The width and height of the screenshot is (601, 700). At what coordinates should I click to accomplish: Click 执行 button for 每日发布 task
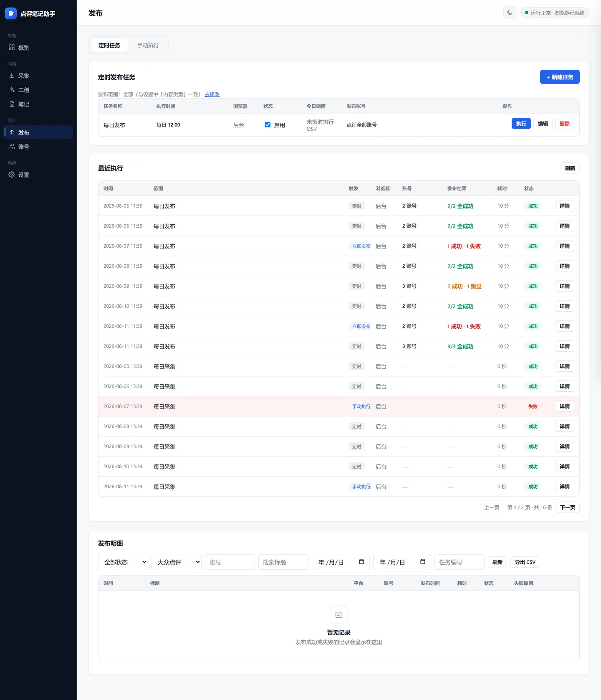tap(521, 124)
